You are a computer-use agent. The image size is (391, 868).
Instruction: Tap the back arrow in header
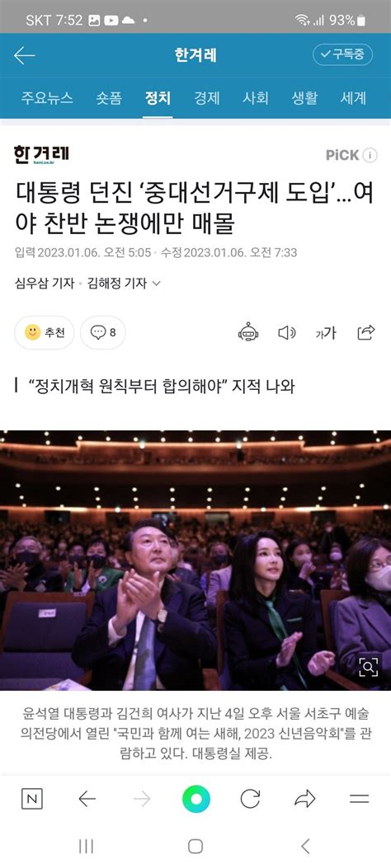coord(25,55)
